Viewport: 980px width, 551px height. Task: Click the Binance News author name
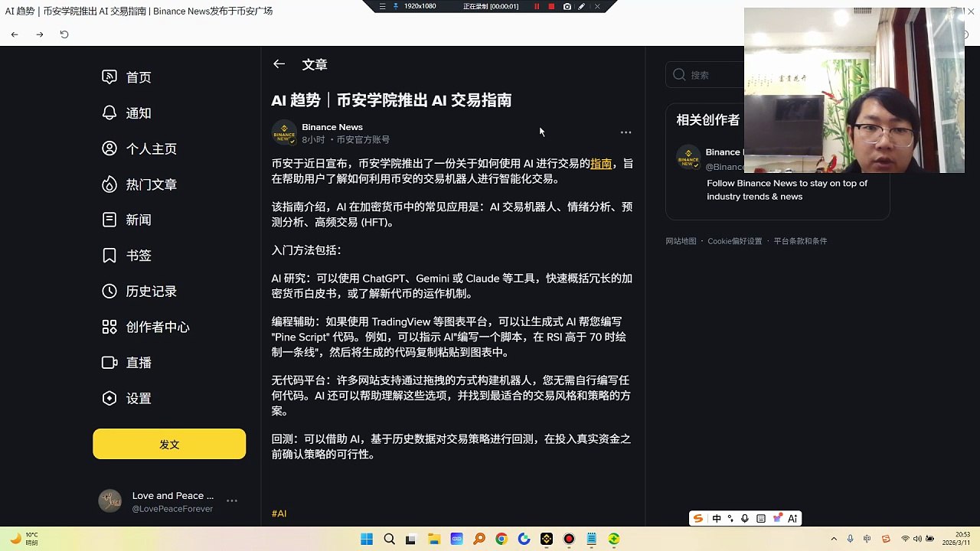tap(332, 127)
